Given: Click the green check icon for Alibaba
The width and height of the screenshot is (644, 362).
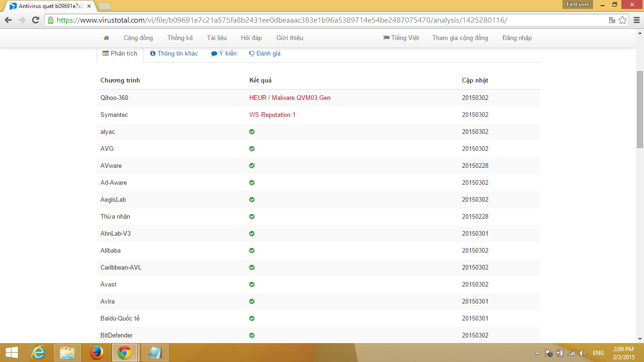Looking at the screenshot, I should coord(252,250).
